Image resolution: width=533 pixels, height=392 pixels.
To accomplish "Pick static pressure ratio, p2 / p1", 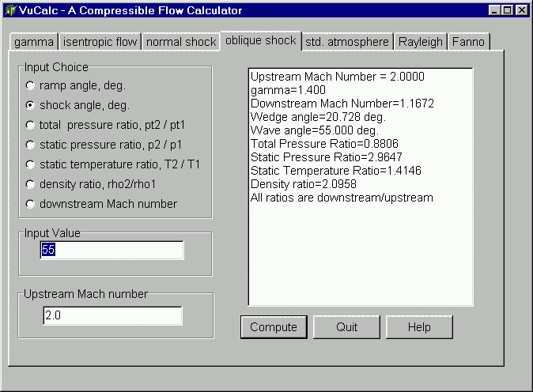I will 104,145.
